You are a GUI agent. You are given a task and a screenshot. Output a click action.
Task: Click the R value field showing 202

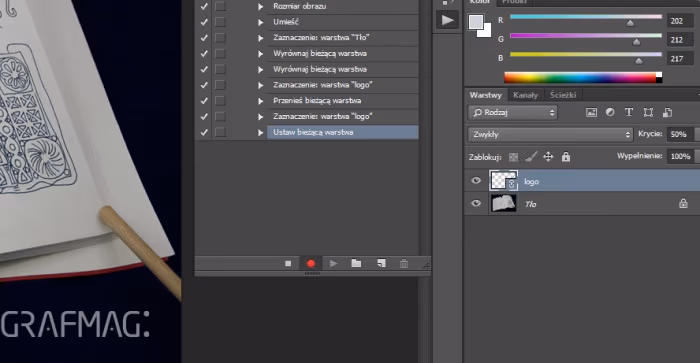click(680, 21)
